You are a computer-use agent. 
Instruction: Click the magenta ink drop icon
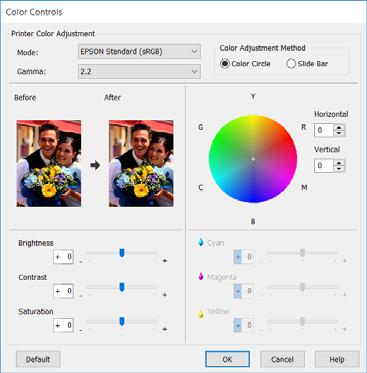click(201, 277)
